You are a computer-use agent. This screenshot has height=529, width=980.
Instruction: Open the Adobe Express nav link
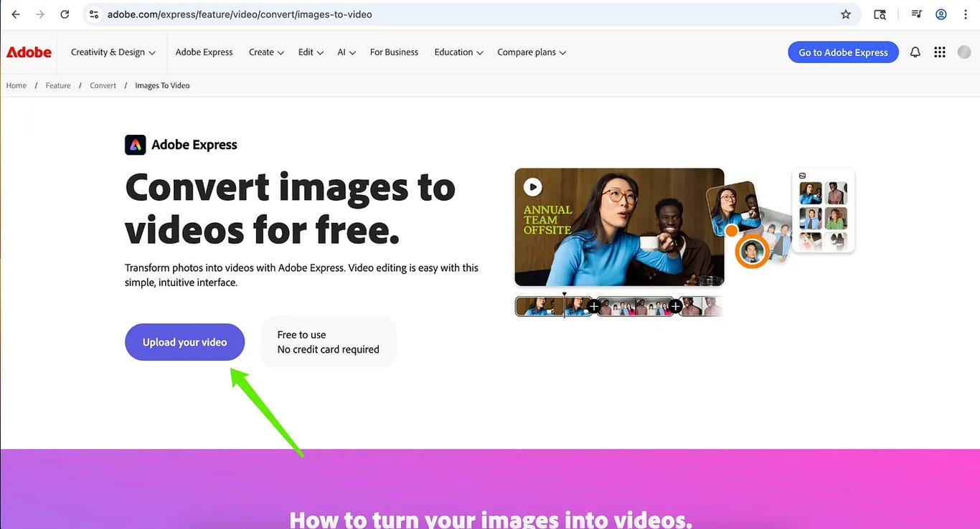(204, 52)
